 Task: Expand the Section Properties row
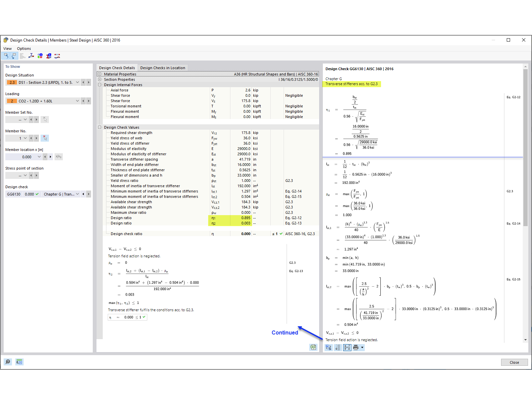click(99, 79)
